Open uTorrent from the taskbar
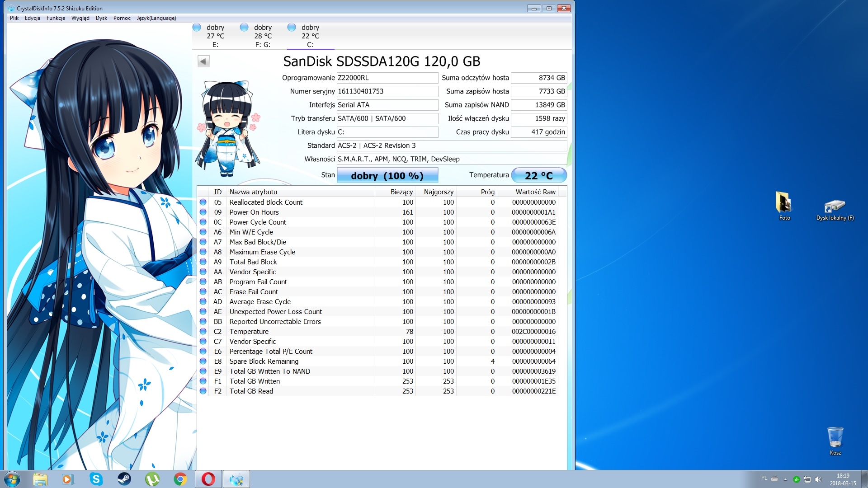 pyautogui.click(x=152, y=479)
